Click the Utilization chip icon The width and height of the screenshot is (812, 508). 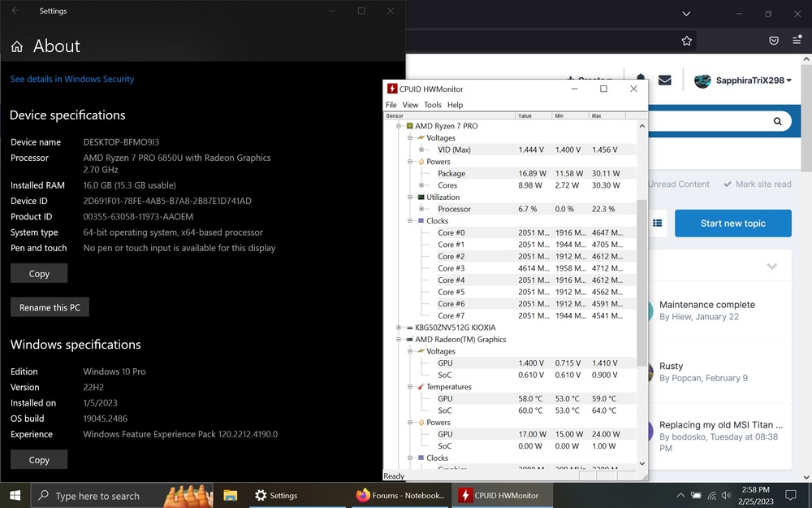421,197
